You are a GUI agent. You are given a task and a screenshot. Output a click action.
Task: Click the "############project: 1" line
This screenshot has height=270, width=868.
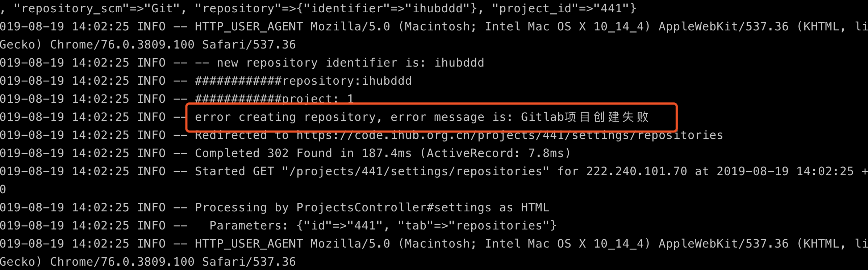point(274,98)
